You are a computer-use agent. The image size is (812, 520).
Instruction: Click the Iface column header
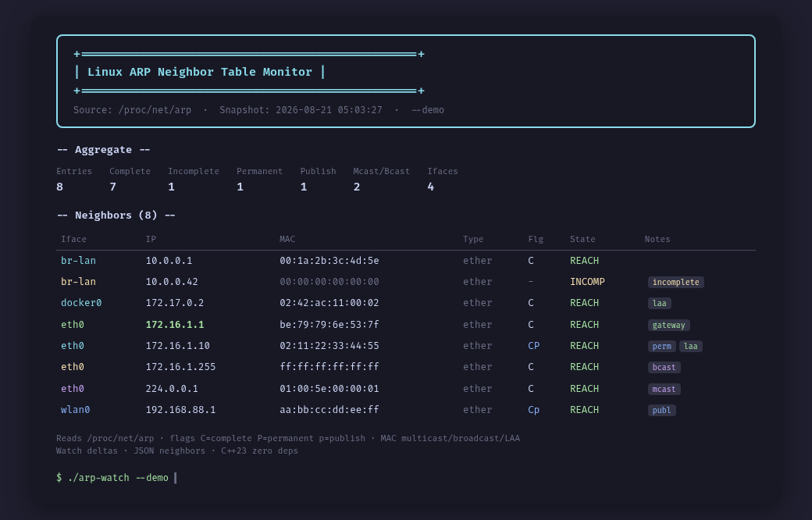[x=73, y=239]
